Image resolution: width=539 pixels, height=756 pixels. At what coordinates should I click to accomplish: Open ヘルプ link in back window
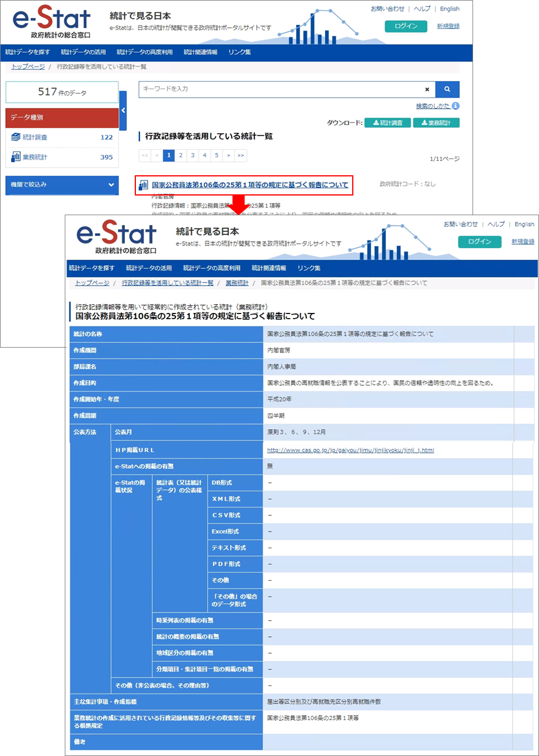pos(422,9)
